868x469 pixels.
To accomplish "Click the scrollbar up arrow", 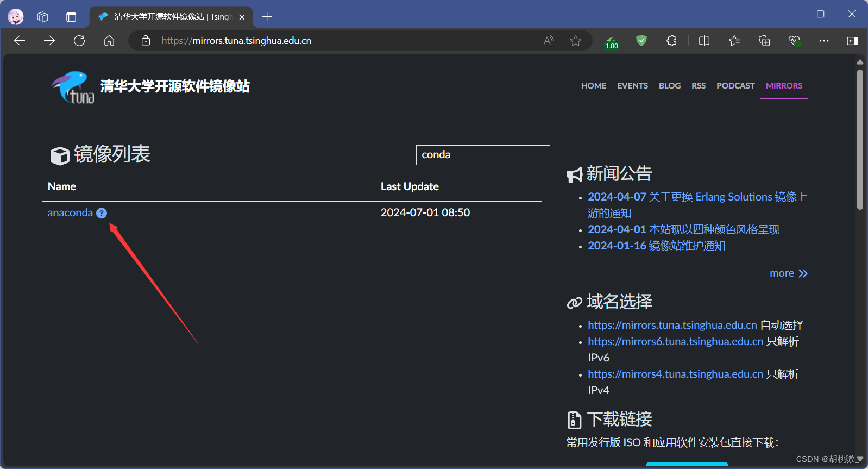I will [860, 62].
